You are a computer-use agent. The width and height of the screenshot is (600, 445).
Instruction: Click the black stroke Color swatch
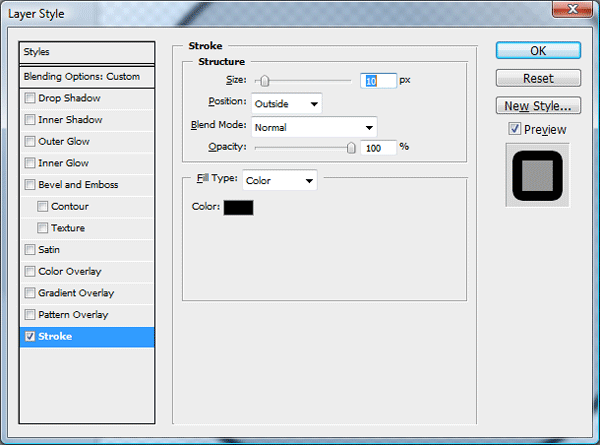tap(238, 207)
